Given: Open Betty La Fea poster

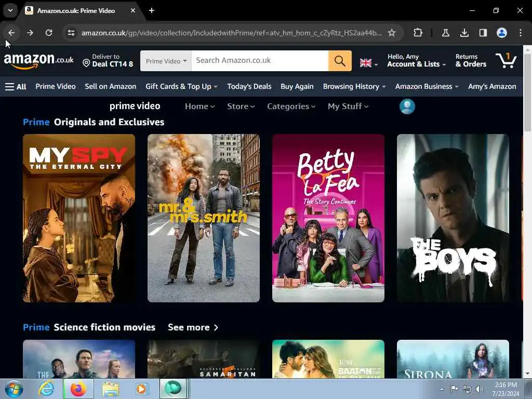Looking at the screenshot, I should point(328,218).
